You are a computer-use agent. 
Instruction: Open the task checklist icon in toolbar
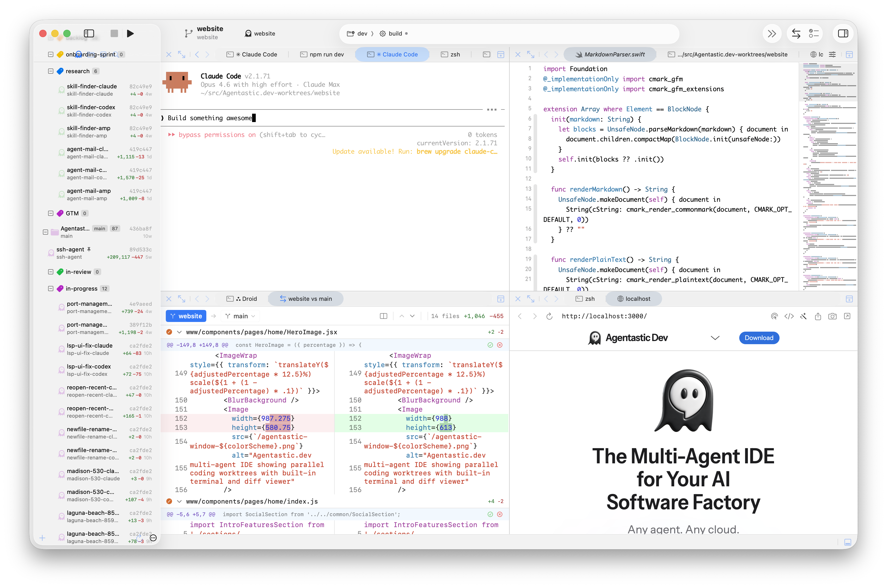tap(814, 33)
